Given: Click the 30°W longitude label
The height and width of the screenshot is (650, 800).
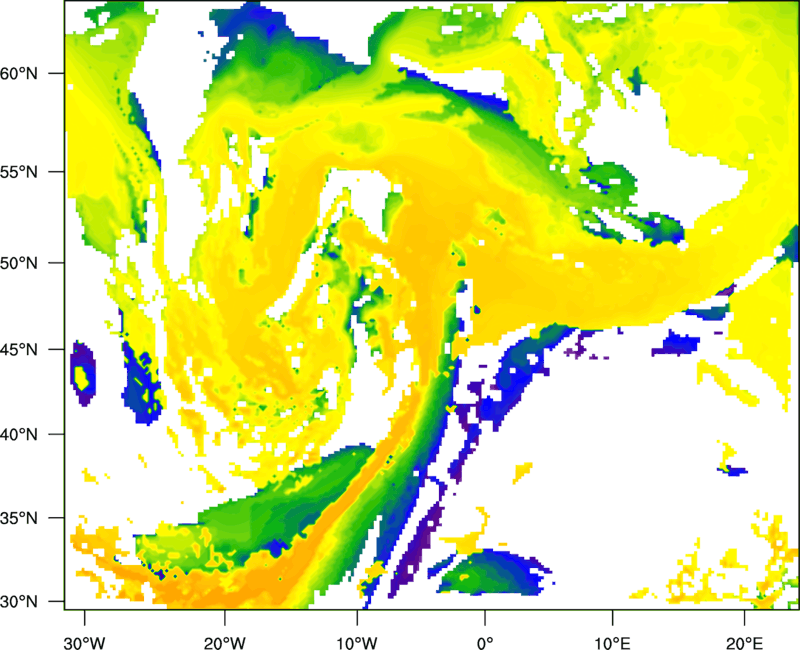Looking at the screenshot, I should (x=85, y=643).
